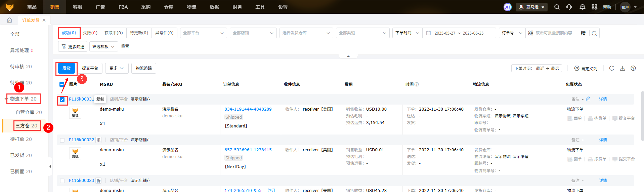Switch to the 获取中(0) tab
This screenshot has height=192, width=644.
[114, 33]
